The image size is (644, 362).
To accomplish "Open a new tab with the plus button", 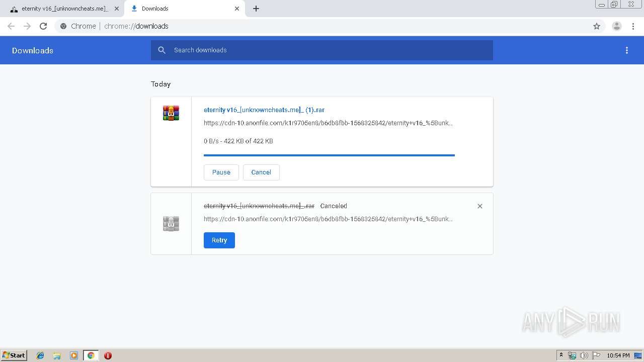I will (256, 9).
